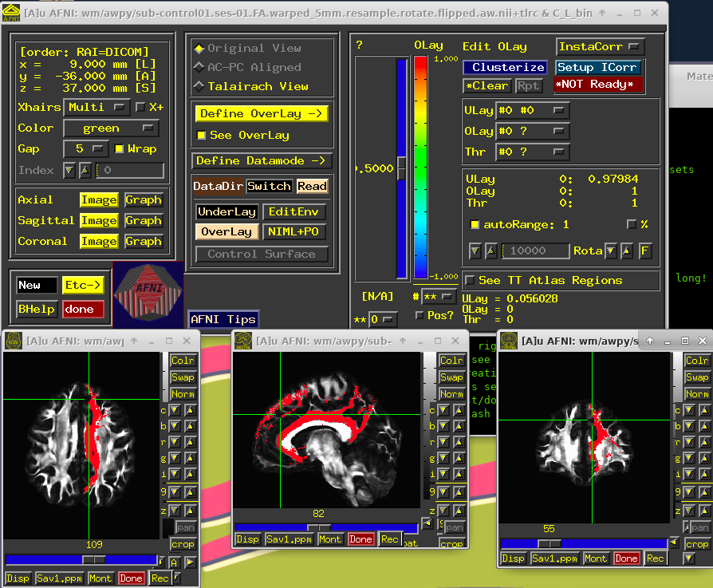713x588 pixels.
Task: Toggle the See OverLay checkbox
Action: 200,135
